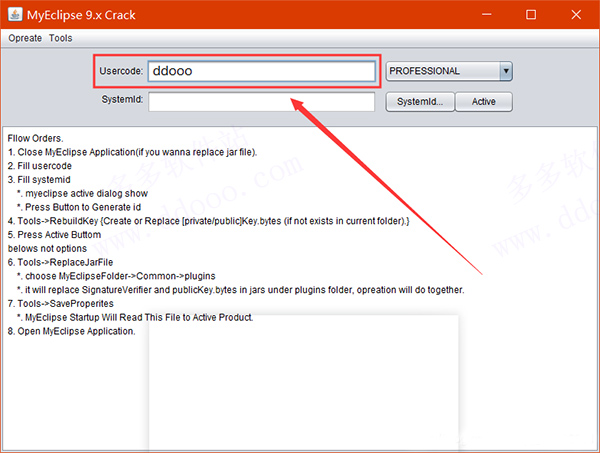Click 'Press Button to Generate id' line
The height and width of the screenshot is (453, 600).
coord(79,207)
